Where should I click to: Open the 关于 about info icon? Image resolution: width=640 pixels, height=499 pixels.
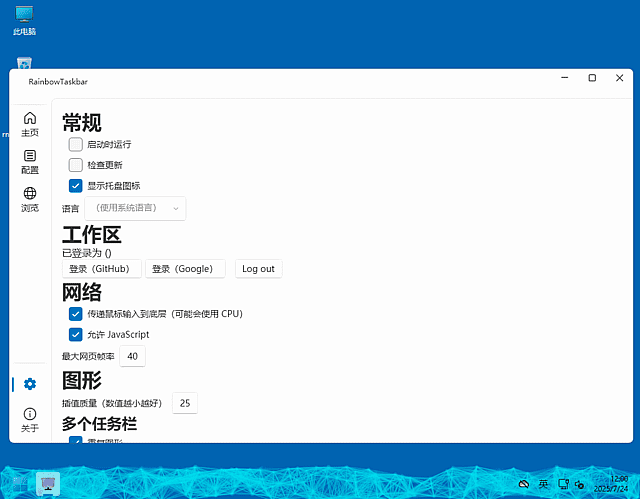[x=30, y=419]
